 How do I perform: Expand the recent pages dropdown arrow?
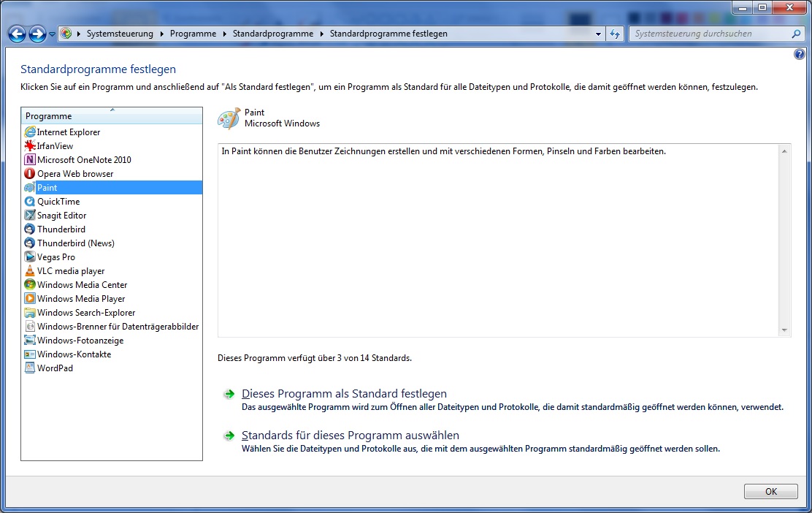(x=53, y=34)
